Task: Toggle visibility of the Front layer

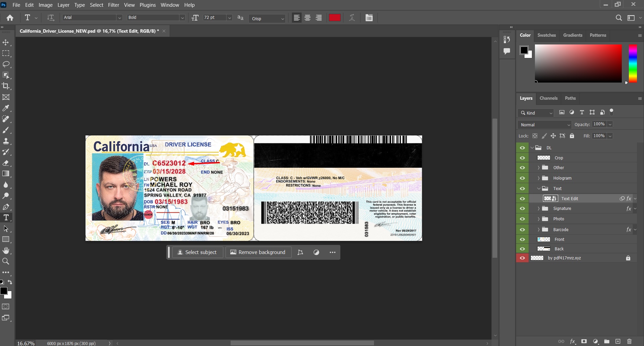Action: coord(522,239)
